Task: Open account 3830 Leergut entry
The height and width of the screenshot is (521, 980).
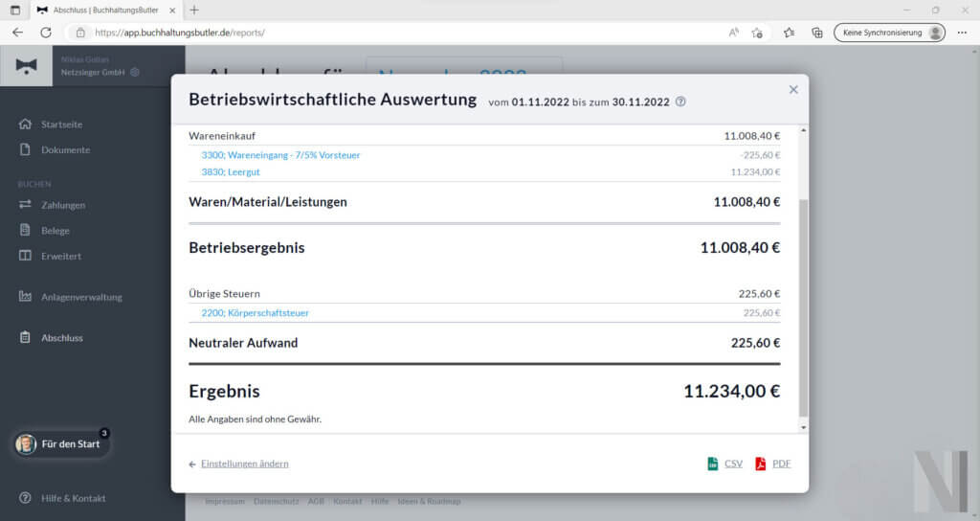Action: [x=230, y=171]
